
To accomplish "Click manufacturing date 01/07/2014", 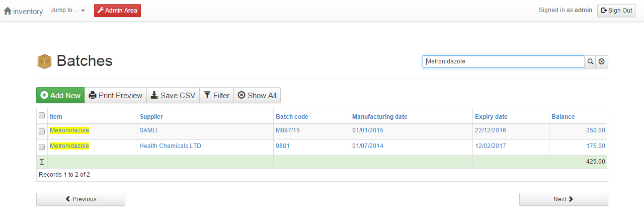I will (x=368, y=146).
